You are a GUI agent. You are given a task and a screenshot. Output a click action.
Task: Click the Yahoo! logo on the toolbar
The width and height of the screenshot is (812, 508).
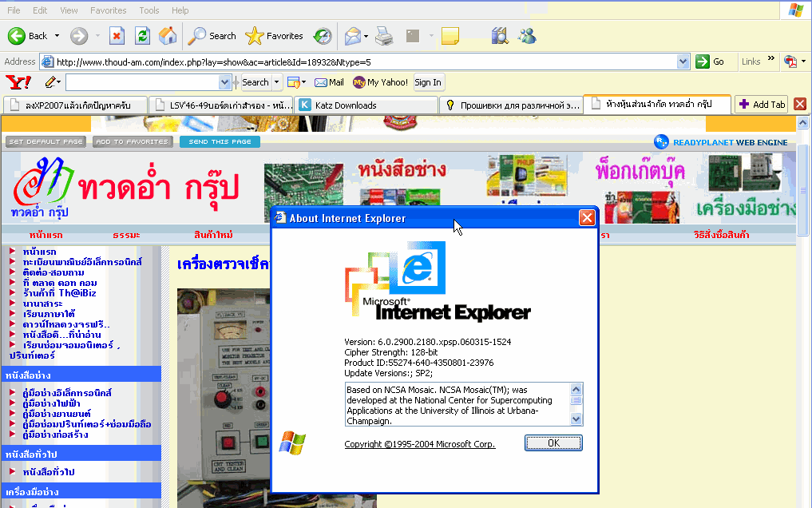(18, 82)
